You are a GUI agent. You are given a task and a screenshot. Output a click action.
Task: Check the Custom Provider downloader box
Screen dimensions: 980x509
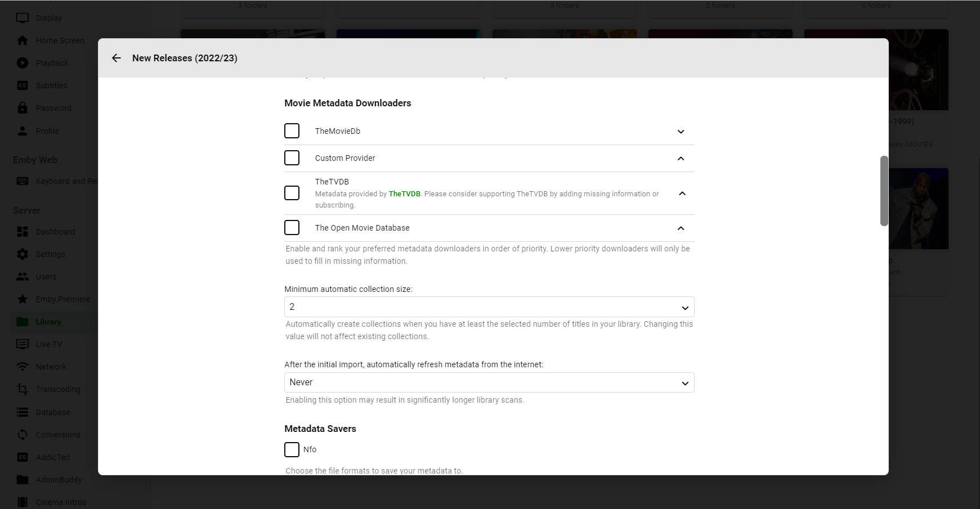pyautogui.click(x=292, y=158)
